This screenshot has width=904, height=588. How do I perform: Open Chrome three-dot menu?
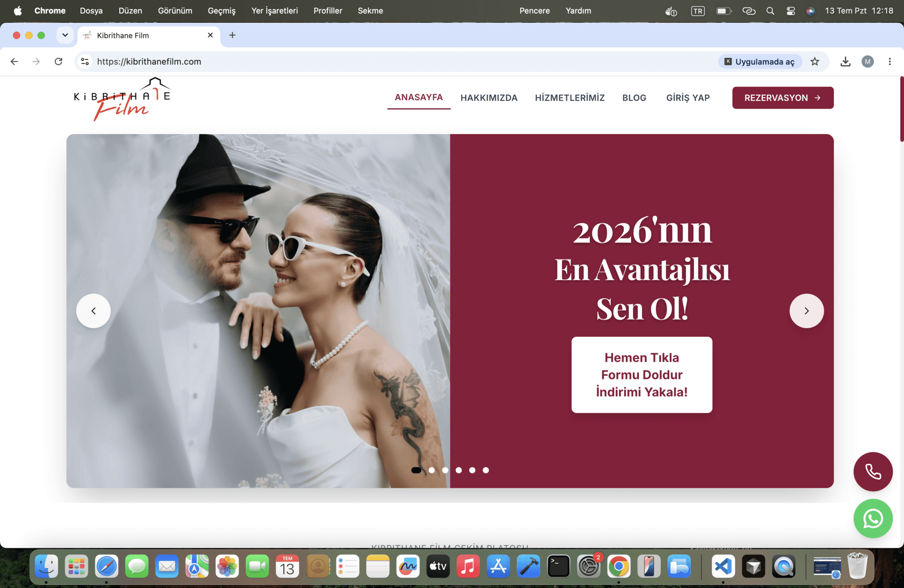point(889,61)
